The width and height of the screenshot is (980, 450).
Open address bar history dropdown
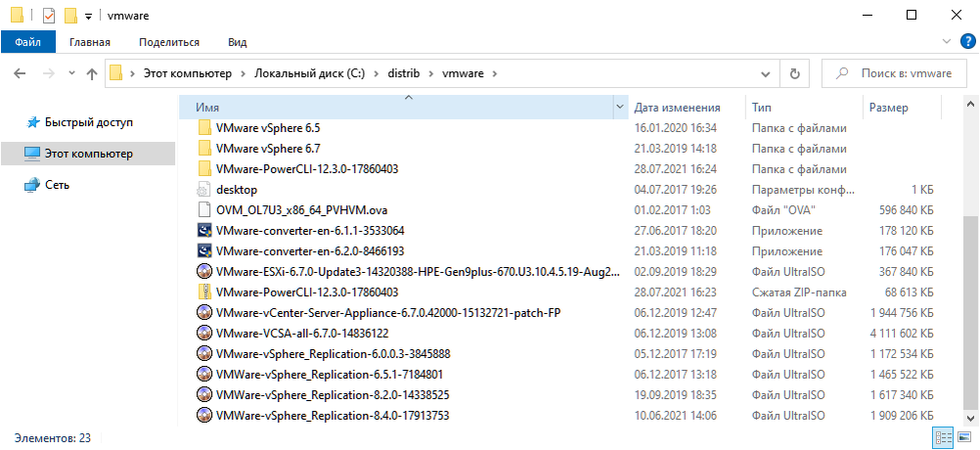[x=765, y=73]
